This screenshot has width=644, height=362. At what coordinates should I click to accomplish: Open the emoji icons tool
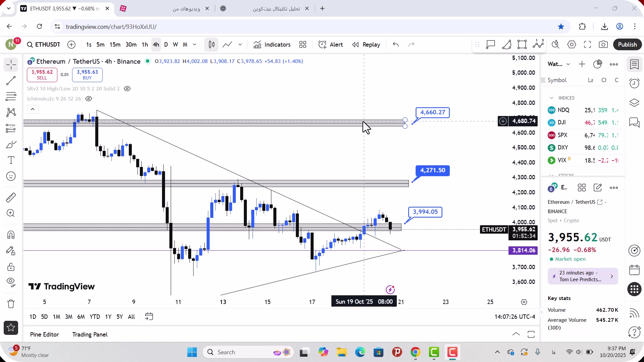tap(11, 176)
